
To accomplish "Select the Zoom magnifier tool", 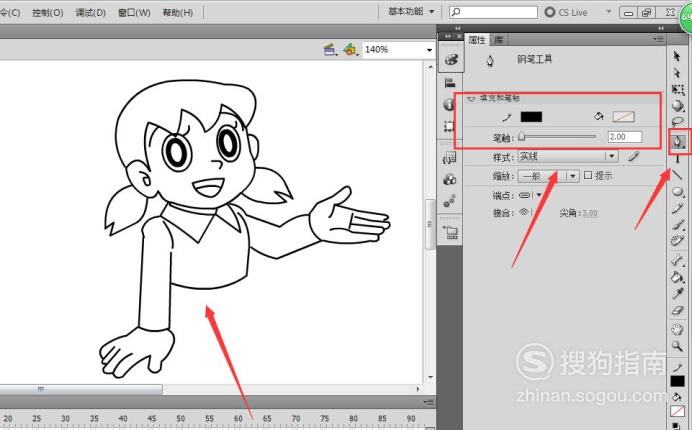I will tap(677, 346).
